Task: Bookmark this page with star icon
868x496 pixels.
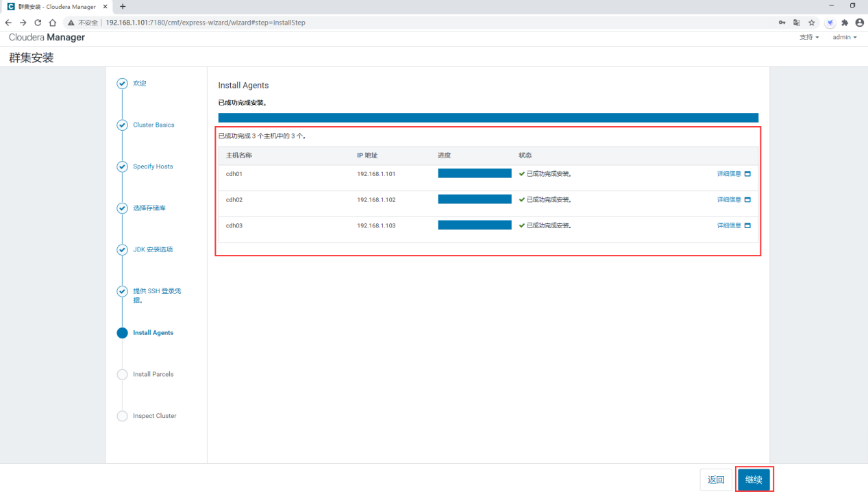Action: (812, 23)
